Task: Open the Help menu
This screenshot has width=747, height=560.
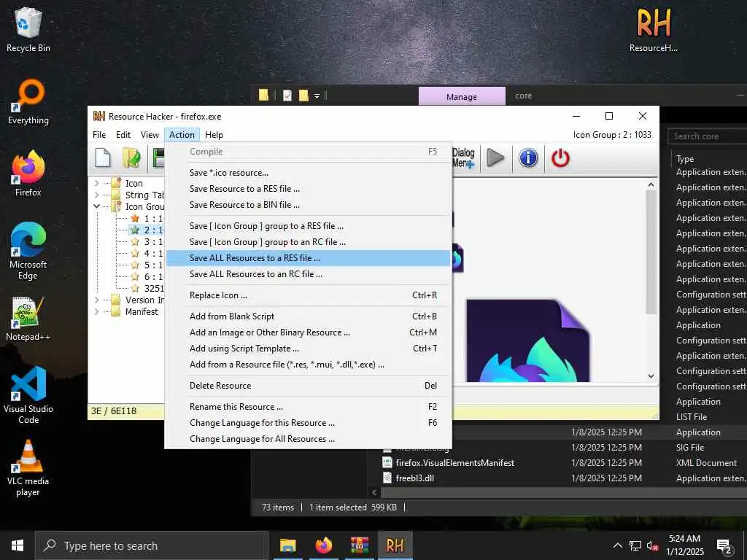Action: pos(214,135)
